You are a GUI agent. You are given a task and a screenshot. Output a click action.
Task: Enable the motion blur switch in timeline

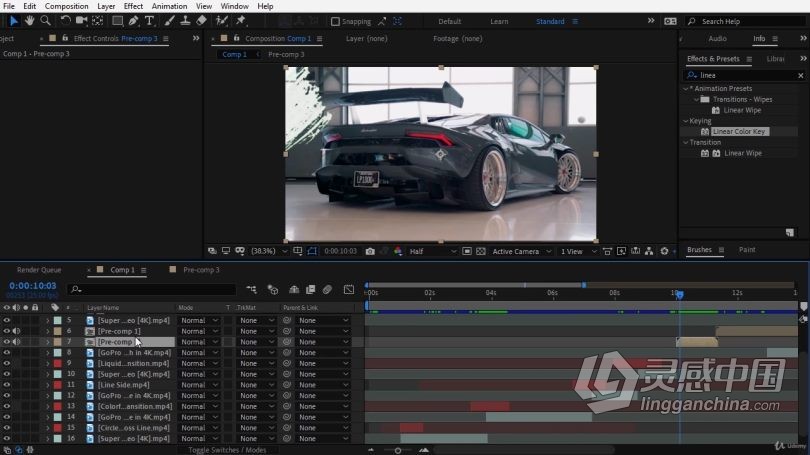[x=327, y=290]
